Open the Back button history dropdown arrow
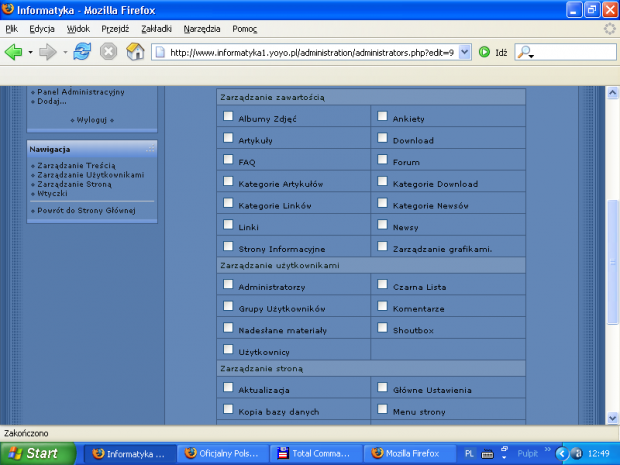The image size is (620, 465). (30, 52)
